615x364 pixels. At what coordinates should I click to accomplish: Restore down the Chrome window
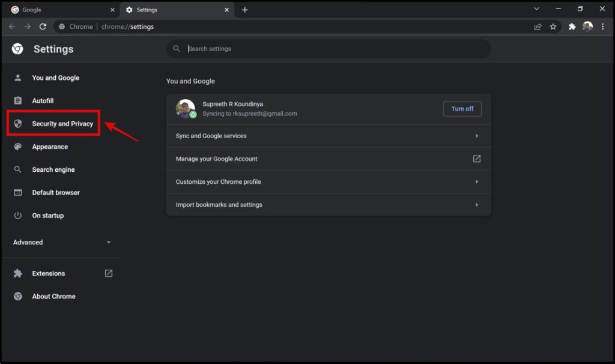click(x=580, y=8)
